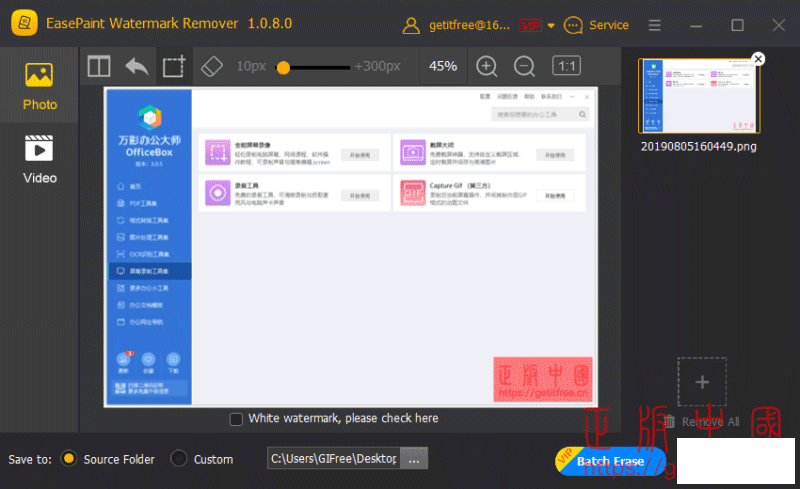Remove the thumbnail with the X button
Image resolution: width=800 pixels, height=489 pixels.
click(758, 59)
